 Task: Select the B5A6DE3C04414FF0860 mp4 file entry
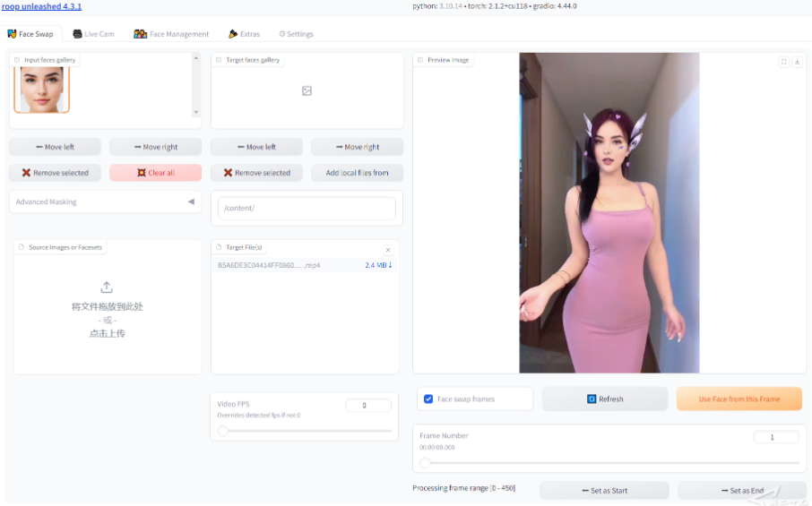coord(269,265)
